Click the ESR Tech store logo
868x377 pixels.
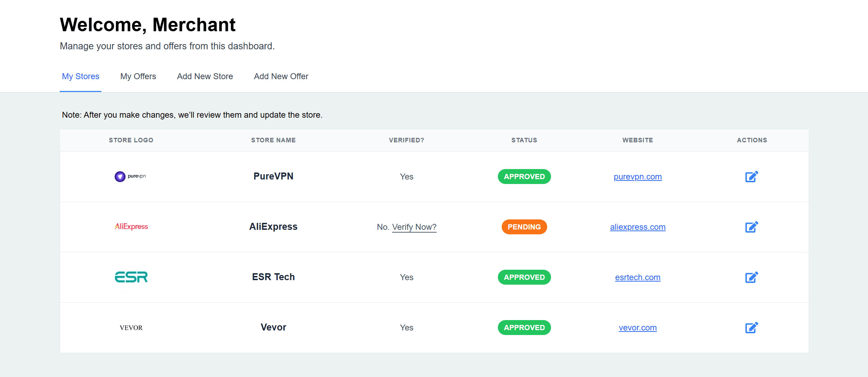[131, 277]
